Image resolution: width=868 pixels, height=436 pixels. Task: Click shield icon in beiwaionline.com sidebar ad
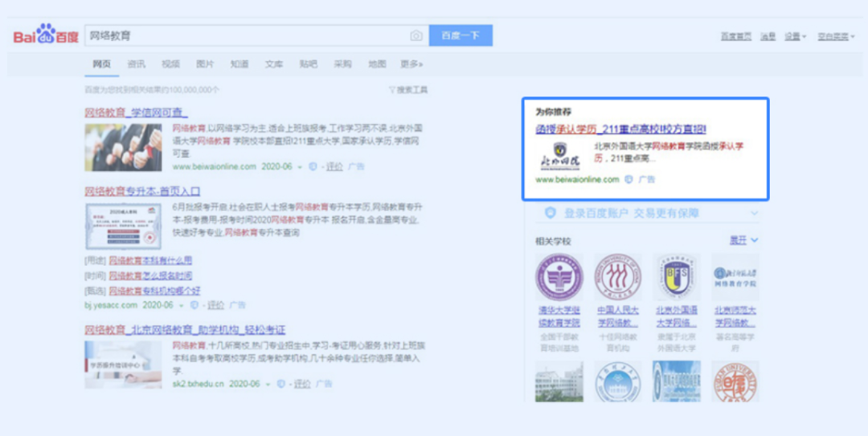628,179
